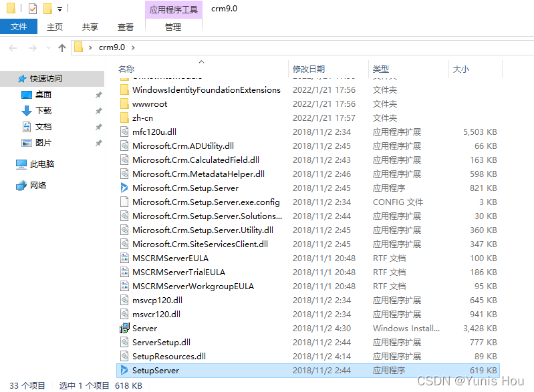Click the wwwroot folder icon
This screenshot has width=534, height=392.
coord(125,104)
